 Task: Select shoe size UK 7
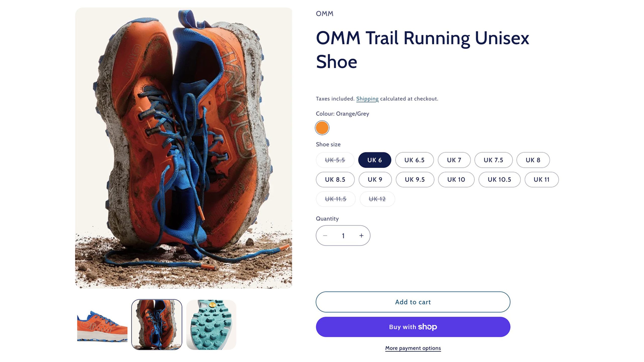[x=454, y=160]
